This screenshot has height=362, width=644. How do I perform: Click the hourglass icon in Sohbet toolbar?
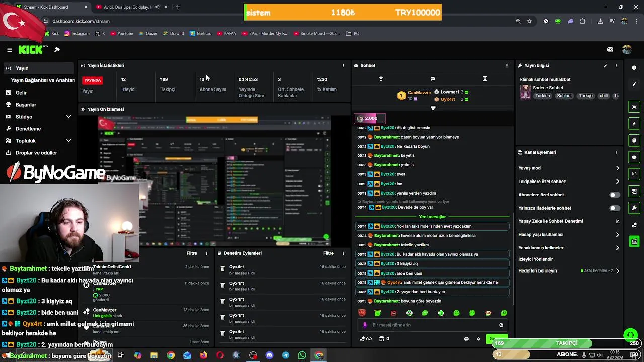485,79
